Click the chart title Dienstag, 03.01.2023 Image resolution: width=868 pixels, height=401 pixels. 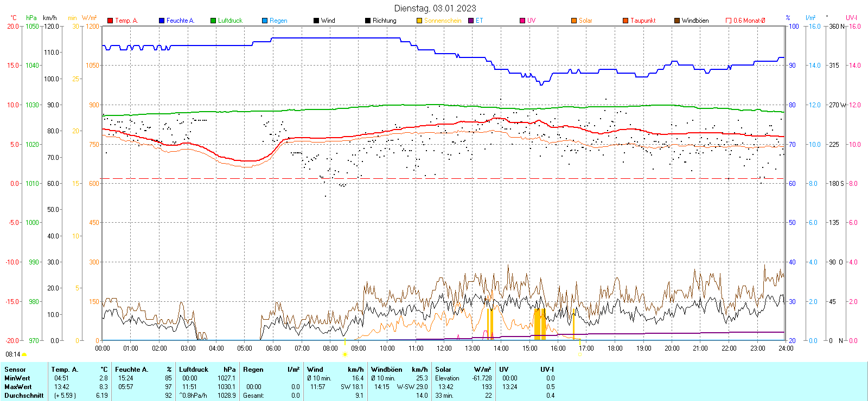(x=435, y=8)
